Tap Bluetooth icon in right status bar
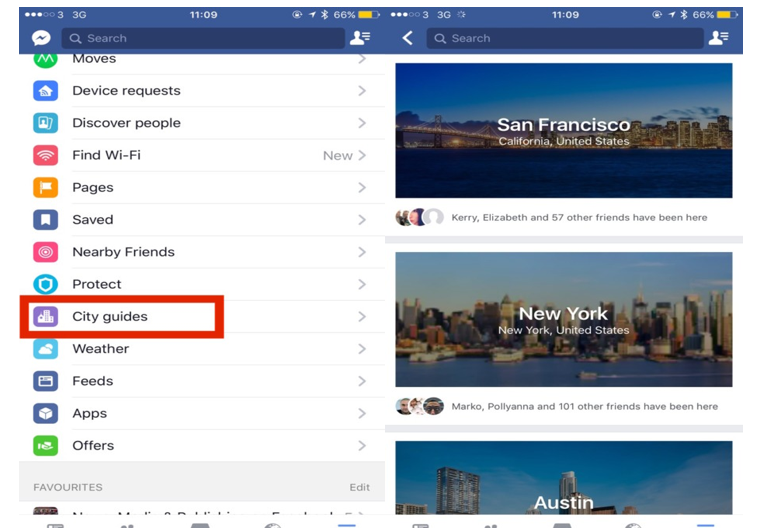This screenshot has width=765, height=528. point(684,15)
